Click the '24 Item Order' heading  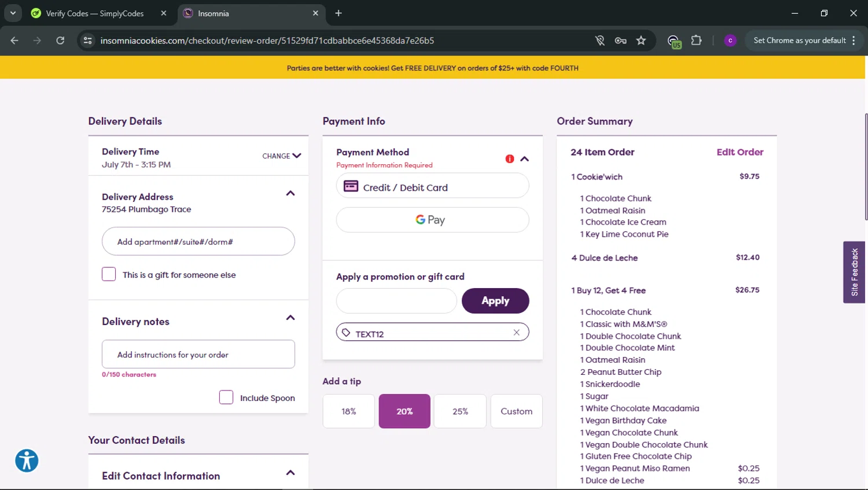(602, 152)
